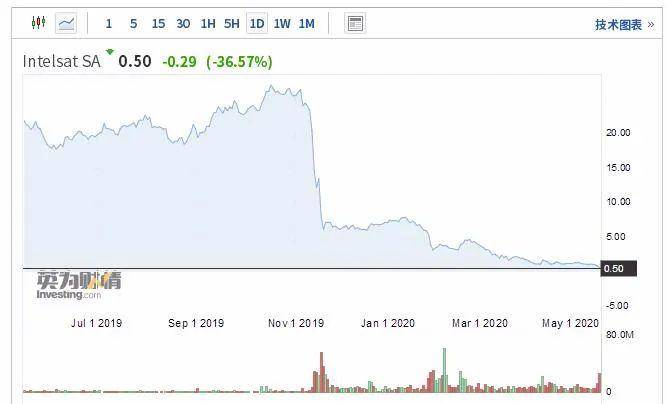This screenshot has width=667, height=404.
Task: Set interval to 5 minutes
Action: tap(133, 24)
